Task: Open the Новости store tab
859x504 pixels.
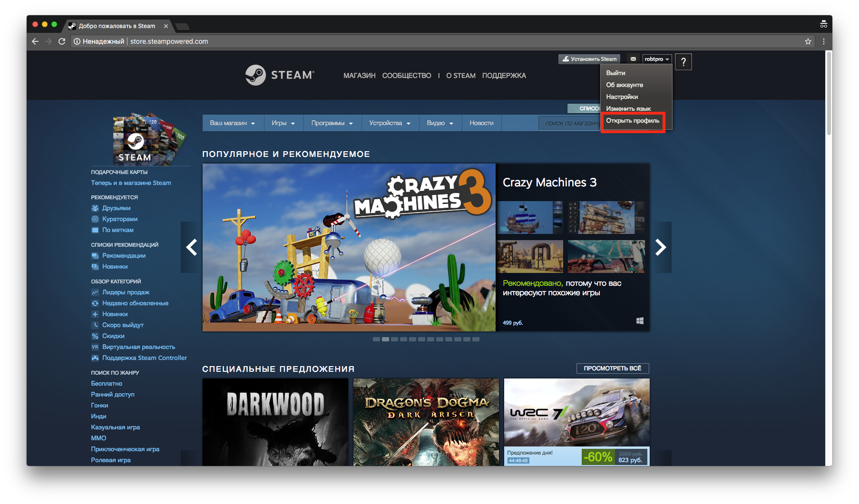Action: pyautogui.click(x=481, y=123)
